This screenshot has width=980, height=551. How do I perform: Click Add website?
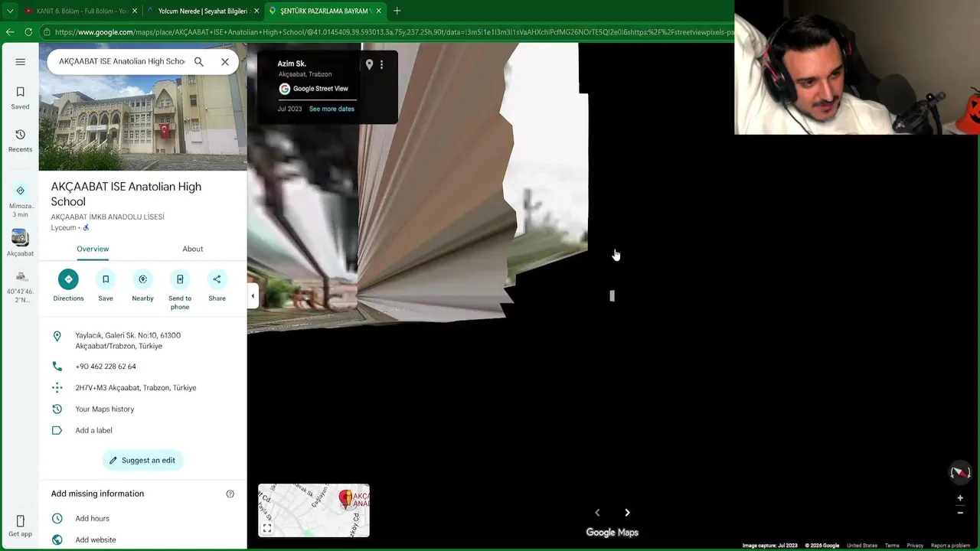tap(143, 540)
